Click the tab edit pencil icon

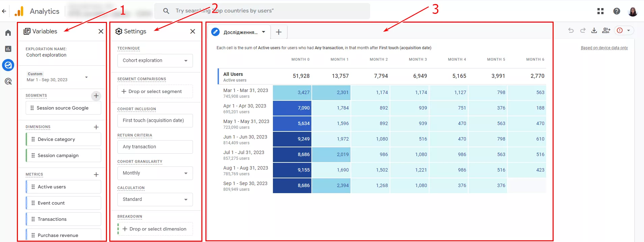tap(215, 32)
